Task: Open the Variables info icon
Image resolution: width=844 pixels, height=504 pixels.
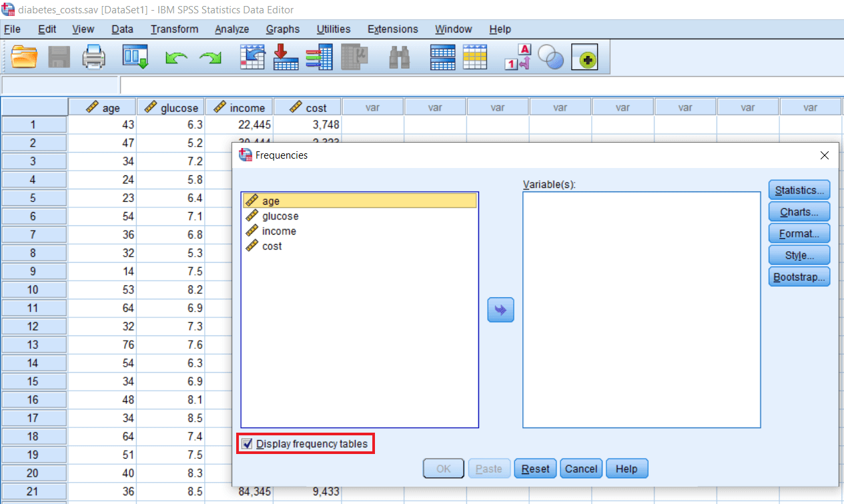Action: click(x=320, y=57)
